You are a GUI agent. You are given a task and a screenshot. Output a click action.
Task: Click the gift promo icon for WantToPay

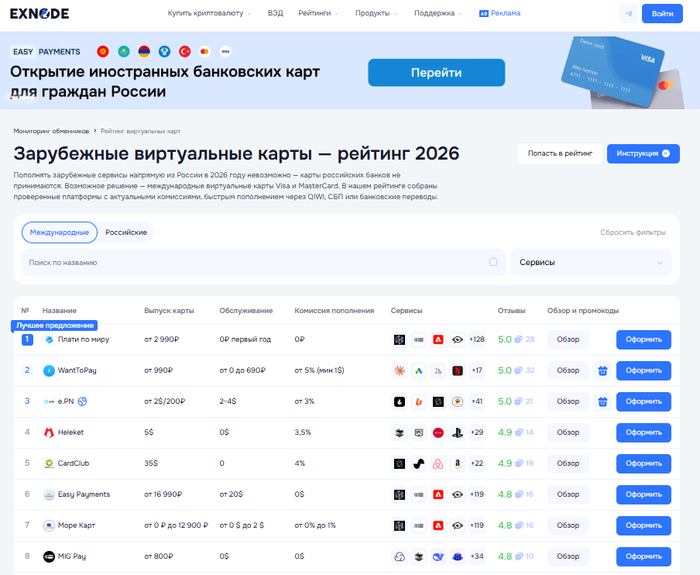point(603,370)
